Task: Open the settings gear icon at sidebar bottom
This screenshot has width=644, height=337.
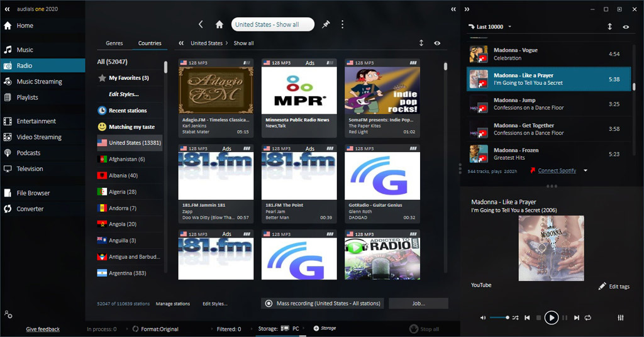Action: tap(8, 314)
